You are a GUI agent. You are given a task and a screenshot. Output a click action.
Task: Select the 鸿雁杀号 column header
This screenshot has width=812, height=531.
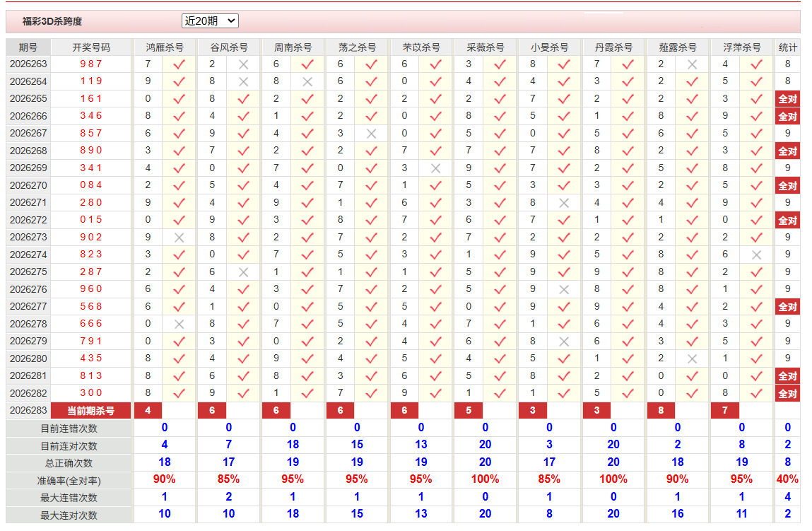pos(165,47)
